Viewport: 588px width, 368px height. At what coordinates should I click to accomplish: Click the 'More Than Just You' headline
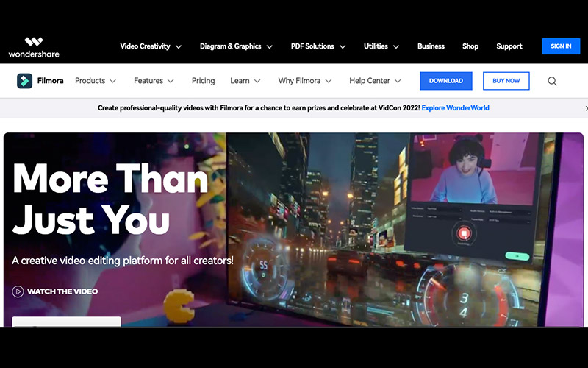pos(111,199)
